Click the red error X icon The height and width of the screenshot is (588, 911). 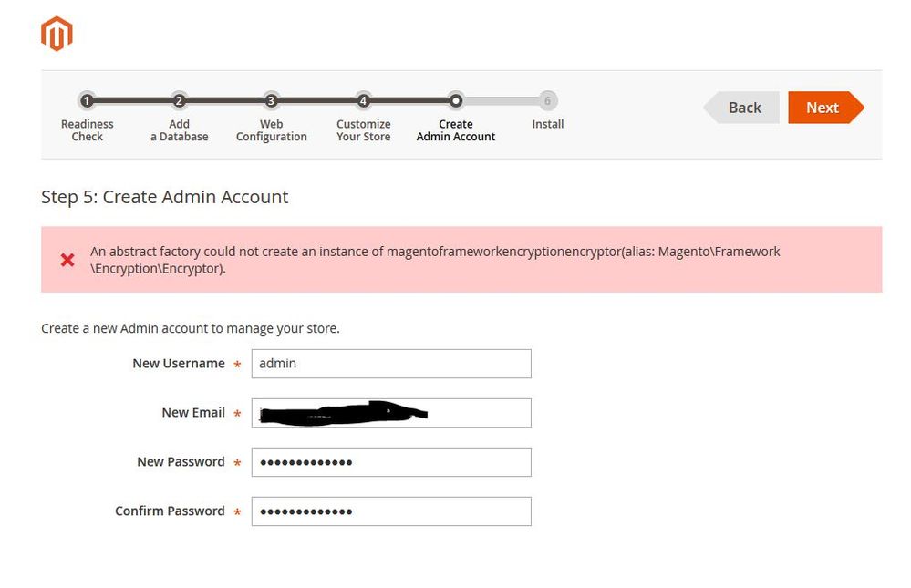[67, 260]
